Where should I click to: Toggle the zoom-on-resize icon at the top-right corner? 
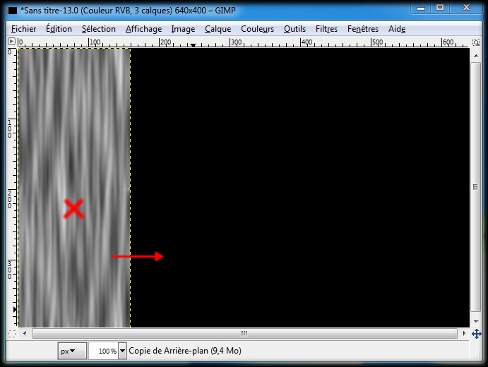pyautogui.click(x=476, y=42)
